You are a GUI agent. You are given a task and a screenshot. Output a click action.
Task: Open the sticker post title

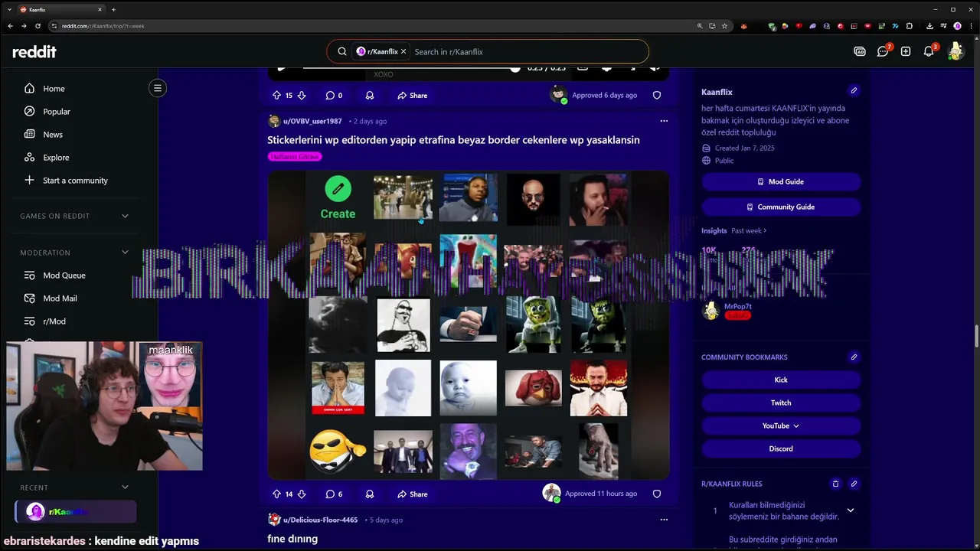pos(453,140)
